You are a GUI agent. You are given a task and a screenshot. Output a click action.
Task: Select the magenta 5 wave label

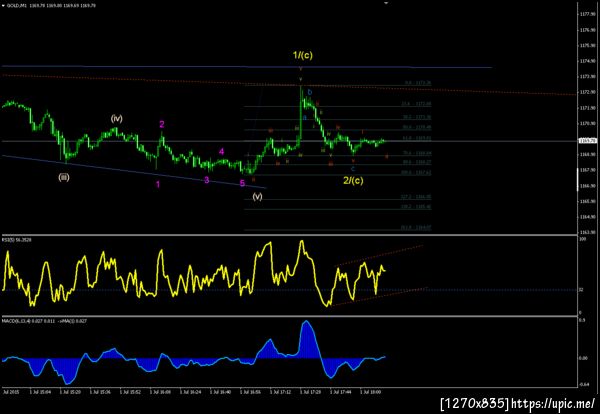242,183
